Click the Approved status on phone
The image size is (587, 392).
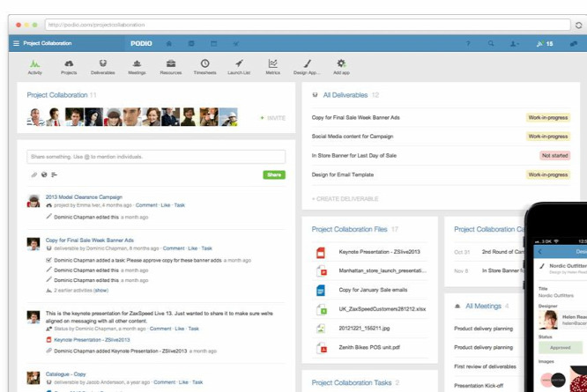click(x=560, y=347)
